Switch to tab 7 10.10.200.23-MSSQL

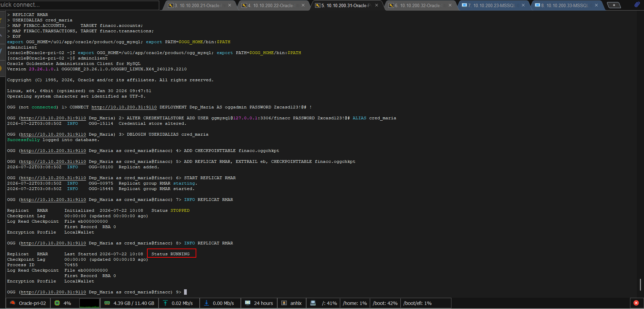[x=493, y=5]
